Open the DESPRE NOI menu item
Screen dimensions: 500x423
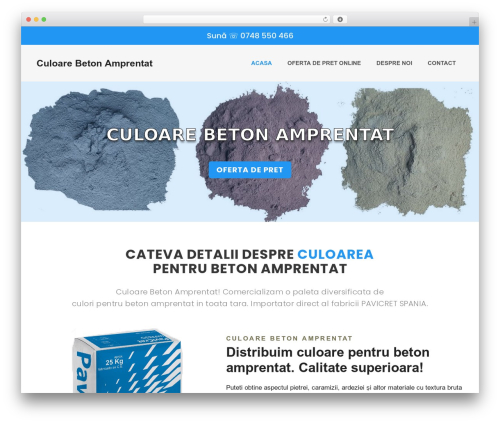pos(394,63)
